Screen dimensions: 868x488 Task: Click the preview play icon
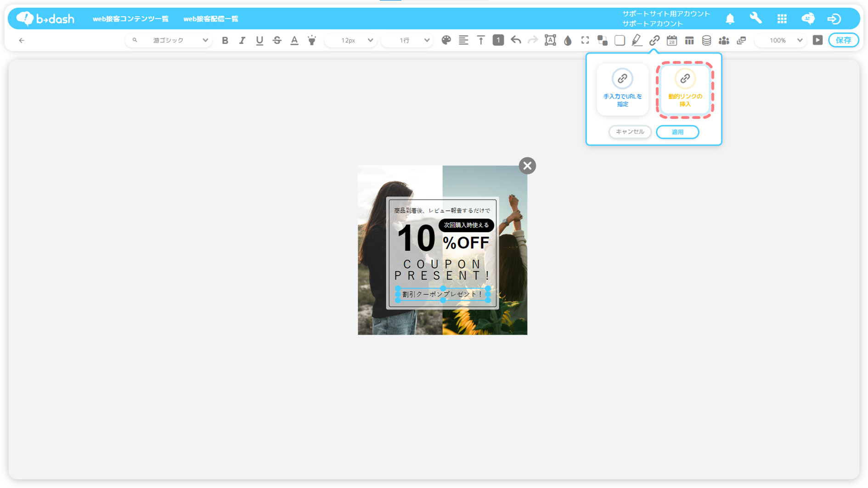click(x=817, y=40)
